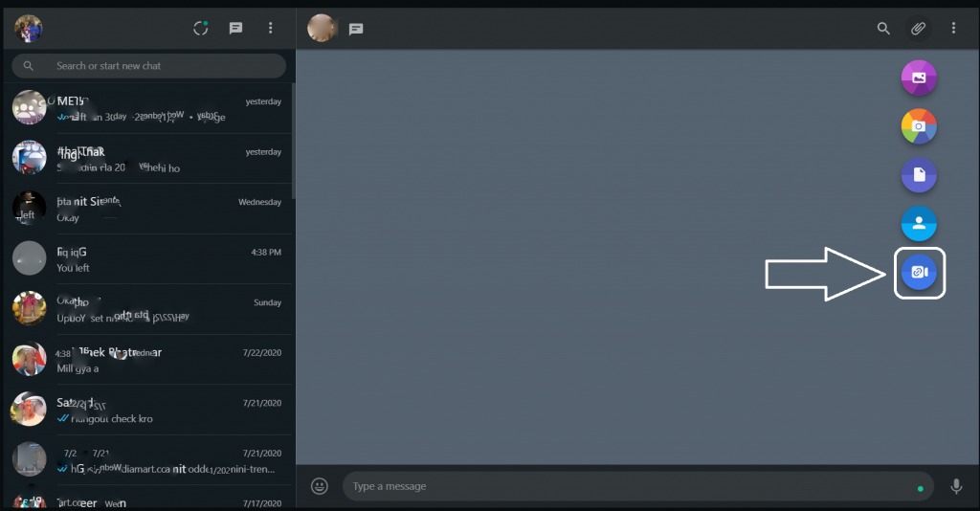Focus the 'Search or start new chat' field
The image size is (980, 511).
coord(148,66)
